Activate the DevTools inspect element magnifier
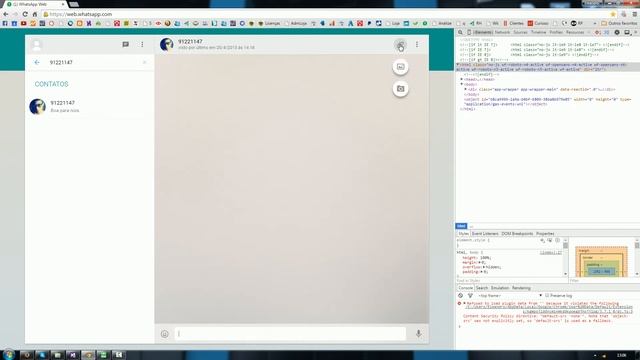The width and height of the screenshot is (640, 360). 460,32
